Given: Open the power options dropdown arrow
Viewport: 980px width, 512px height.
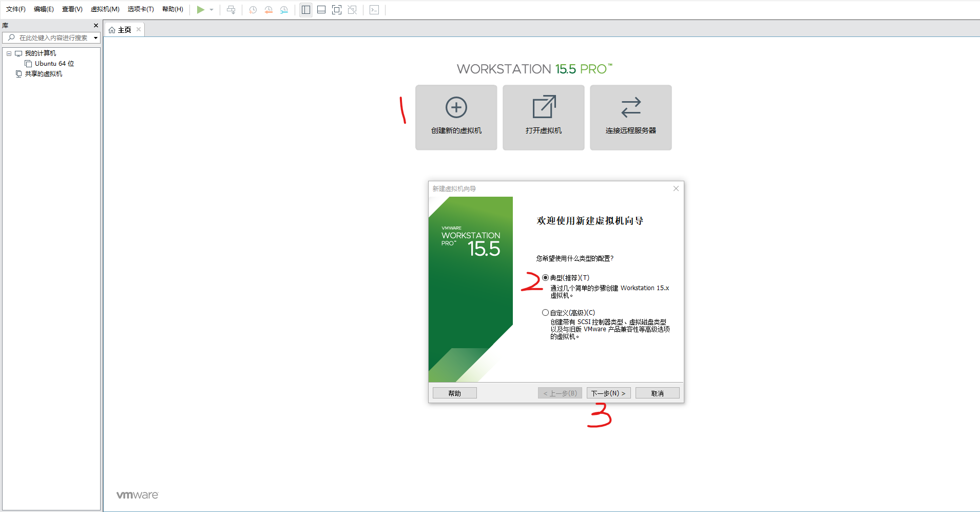Looking at the screenshot, I should [x=210, y=9].
